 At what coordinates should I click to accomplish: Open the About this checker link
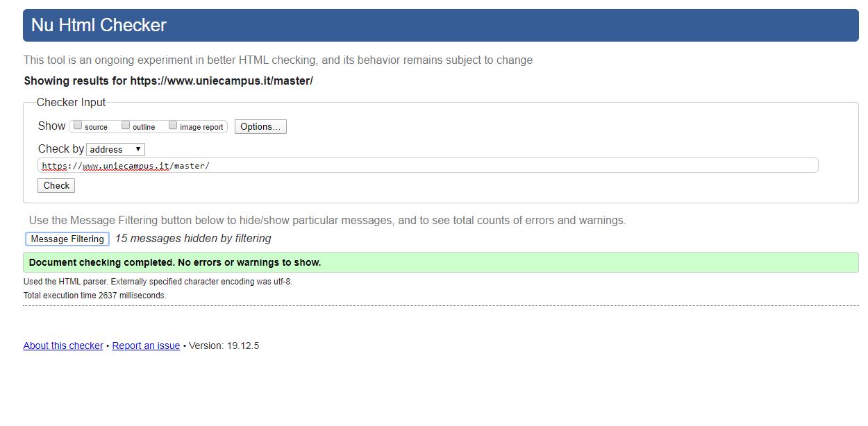click(63, 346)
